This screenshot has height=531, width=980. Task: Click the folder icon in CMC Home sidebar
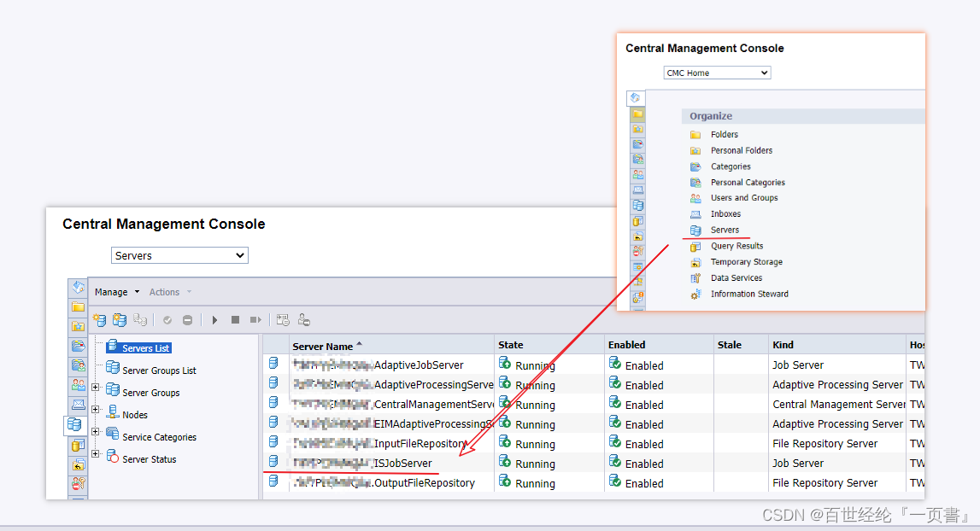pos(637,114)
